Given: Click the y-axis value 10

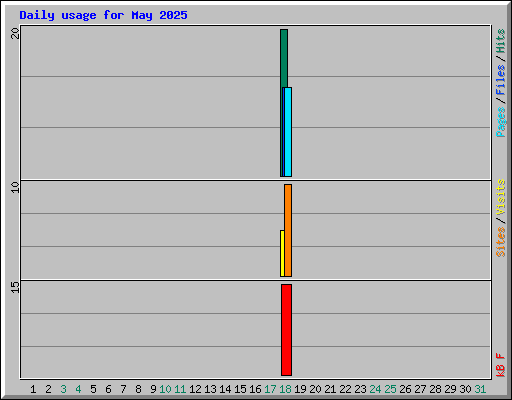Looking at the screenshot, I should click(15, 187).
